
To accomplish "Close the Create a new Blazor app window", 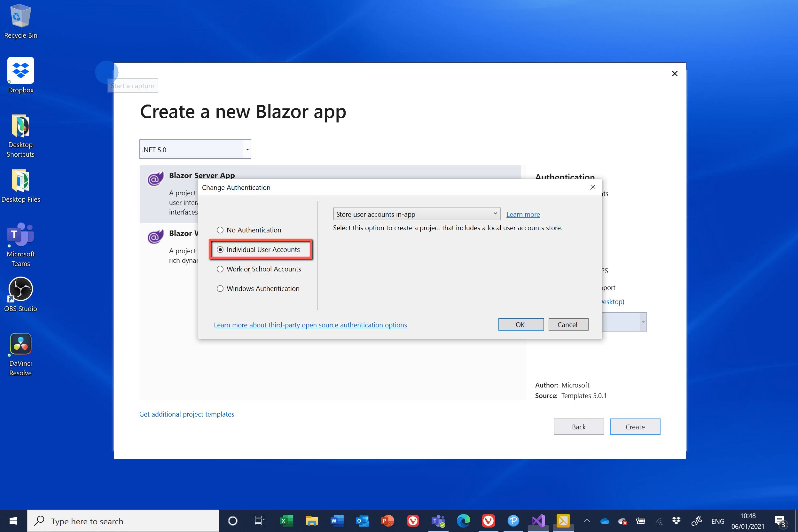I will (675, 74).
